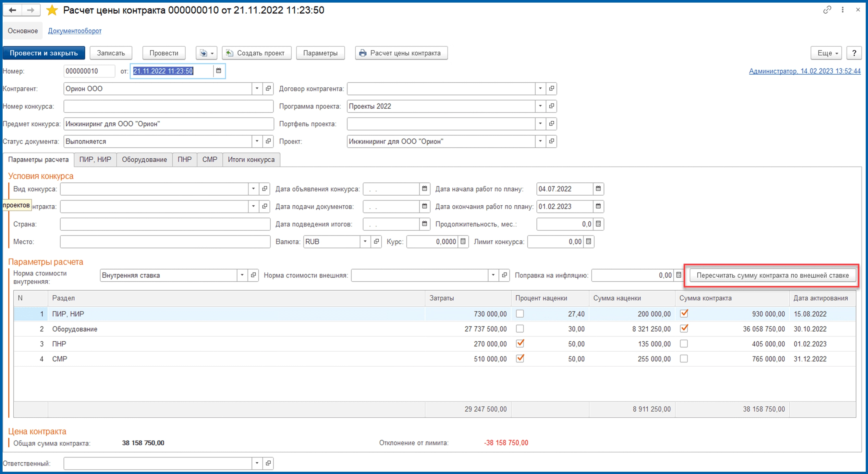Open calendar for Дата начала работ
Screen dimensions: 868x474
click(598, 188)
